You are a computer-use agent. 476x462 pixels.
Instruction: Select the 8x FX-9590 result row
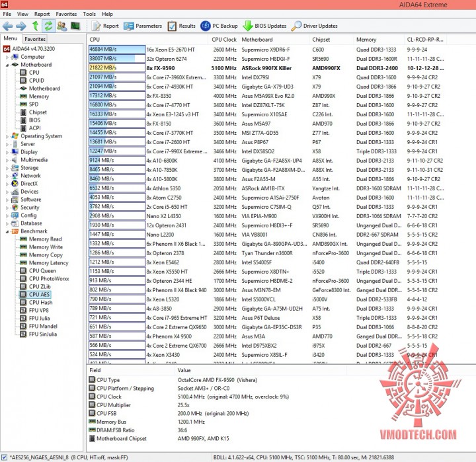[267, 68]
